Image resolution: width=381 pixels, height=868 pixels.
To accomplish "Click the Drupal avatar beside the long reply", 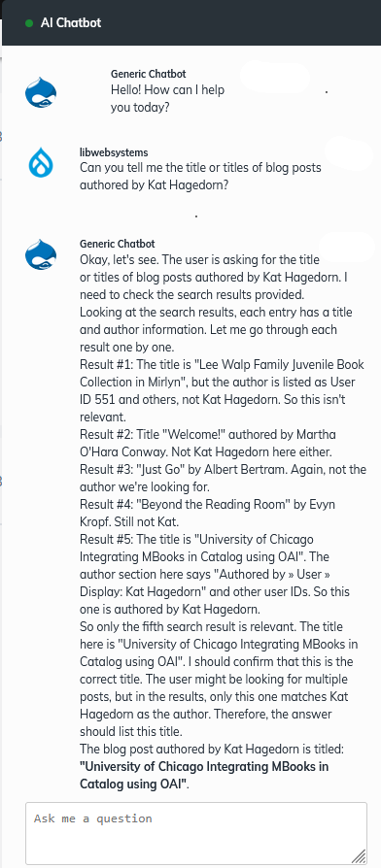I will 41,254.
